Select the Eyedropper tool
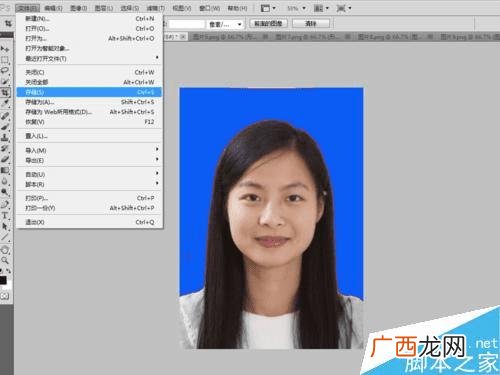This screenshot has height=375, width=500. click(x=5, y=103)
